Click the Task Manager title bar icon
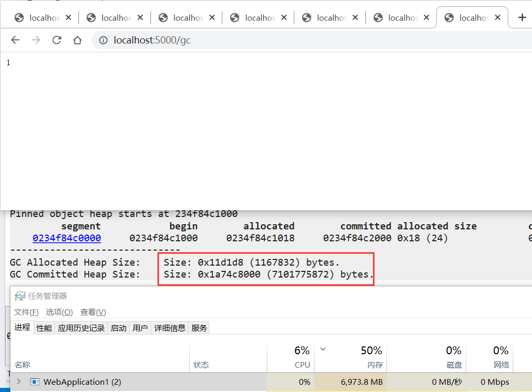Image resolution: width=532 pixels, height=392 pixels. (x=20, y=296)
